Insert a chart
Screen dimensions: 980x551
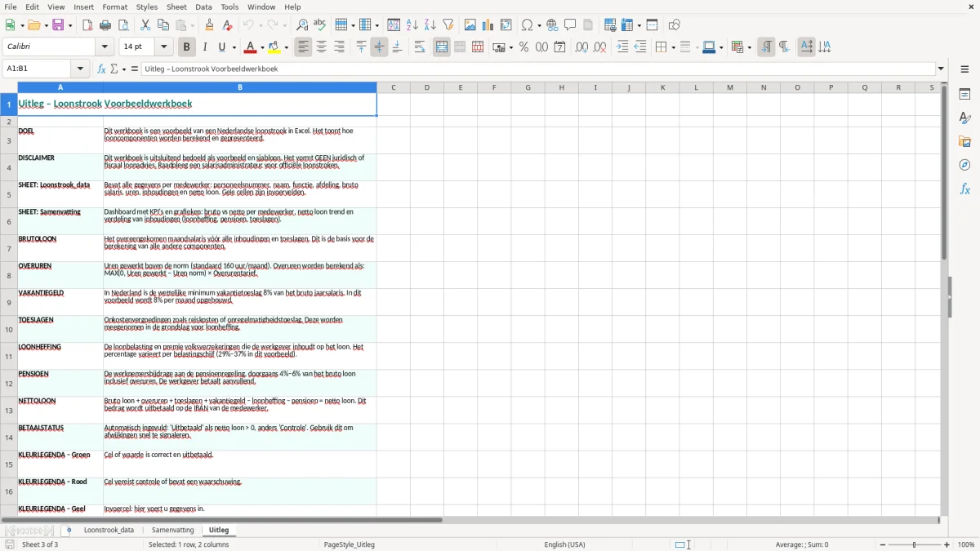click(488, 25)
